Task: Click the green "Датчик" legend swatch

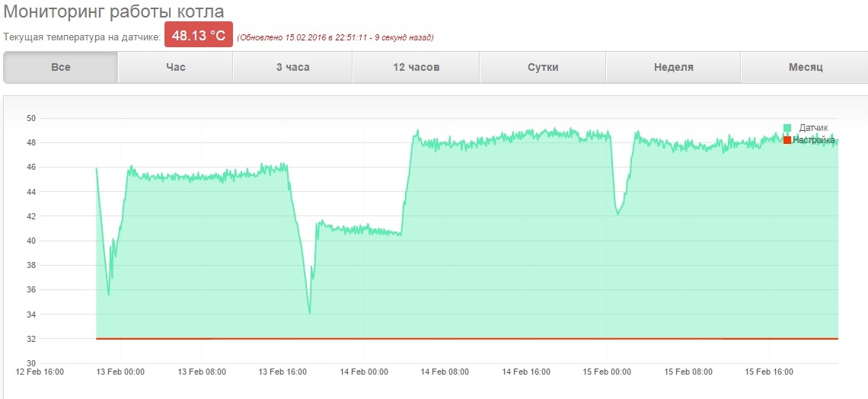Action: [x=787, y=128]
